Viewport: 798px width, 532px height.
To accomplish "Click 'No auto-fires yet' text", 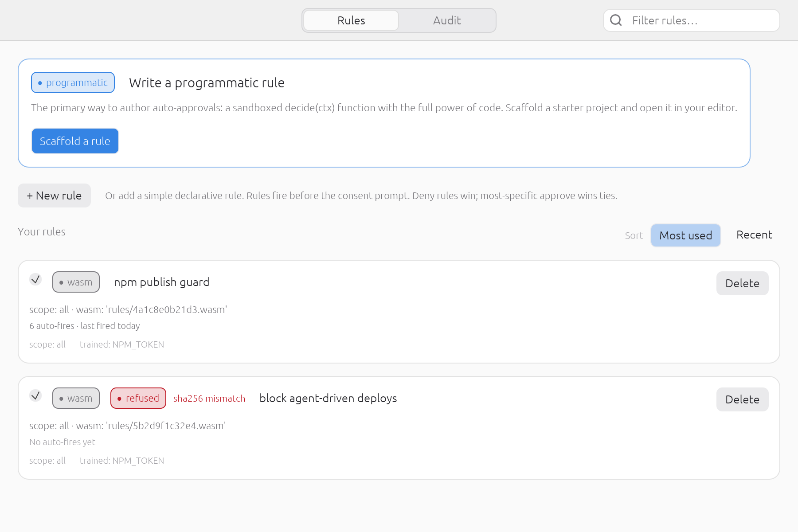I will coord(62,442).
